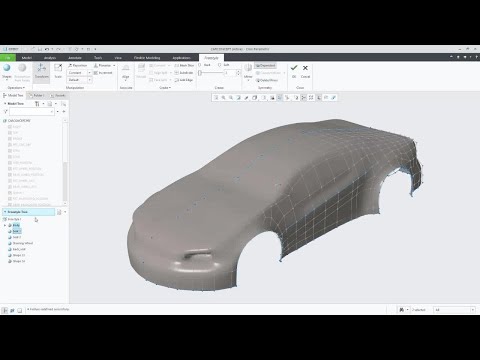Click the model tree settings icon

(37, 104)
